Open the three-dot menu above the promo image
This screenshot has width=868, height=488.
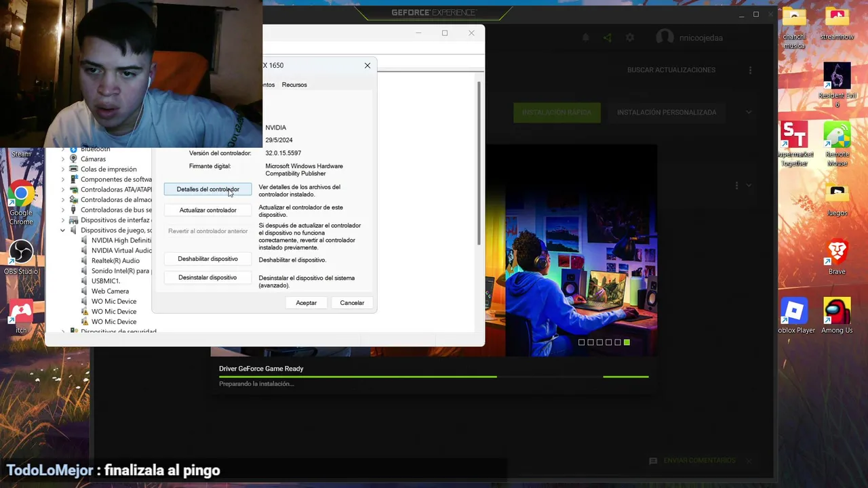click(x=737, y=185)
